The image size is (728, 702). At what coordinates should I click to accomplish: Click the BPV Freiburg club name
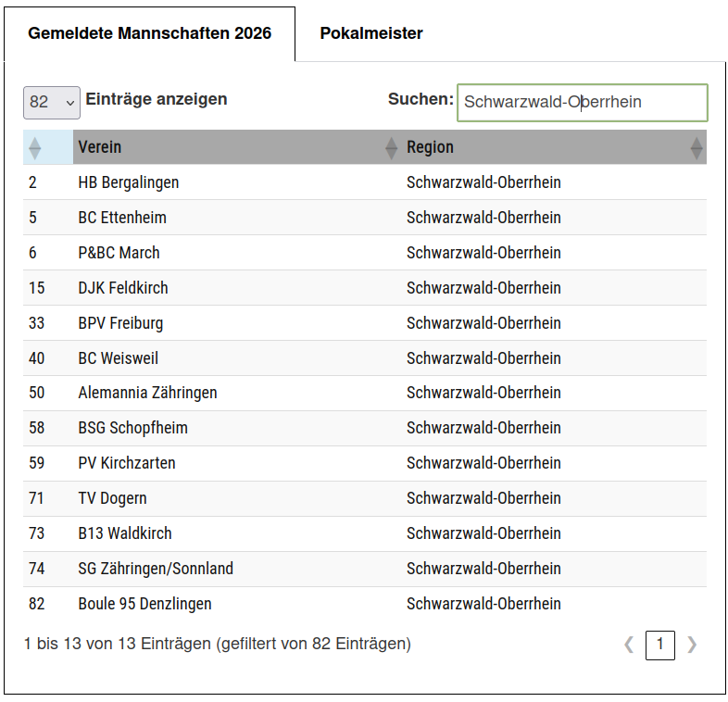tap(120, 323)
